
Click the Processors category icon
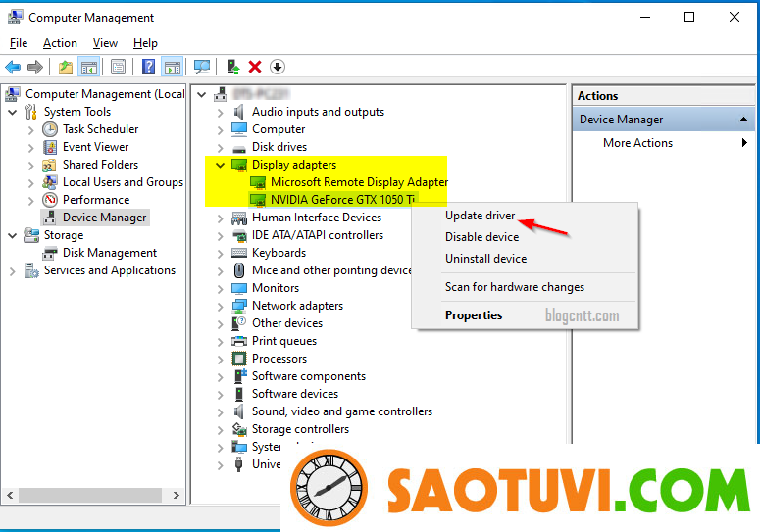[239, 359]
